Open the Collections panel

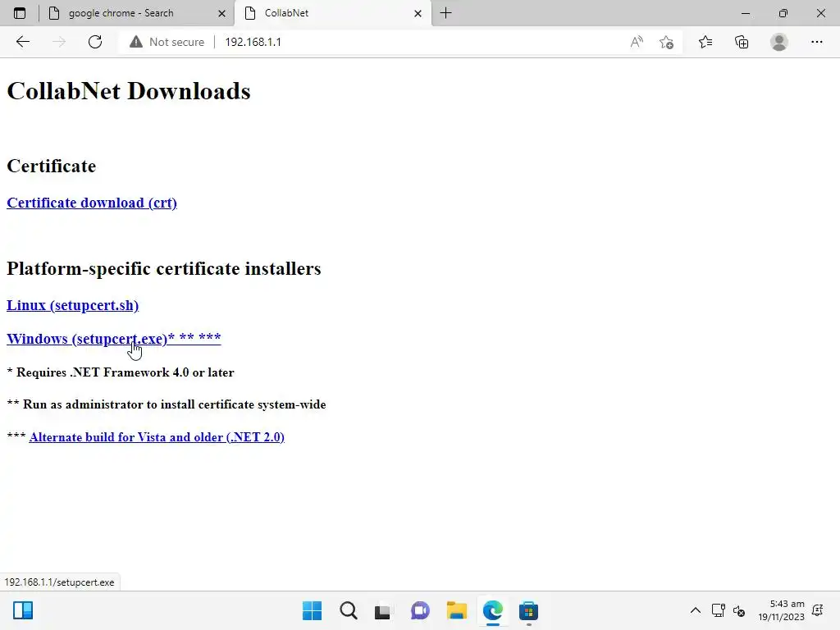click(742, 42)
